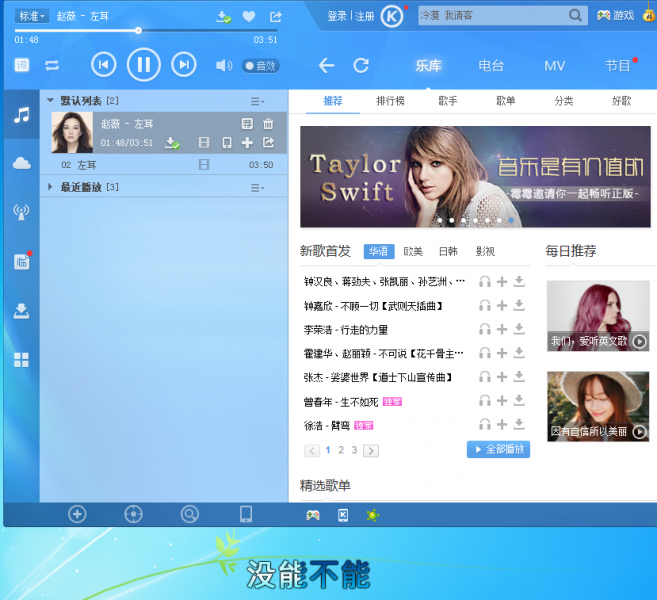Toggle the 音效 sound effect switch
The image size is (657, 600).
tap(261, 66)
